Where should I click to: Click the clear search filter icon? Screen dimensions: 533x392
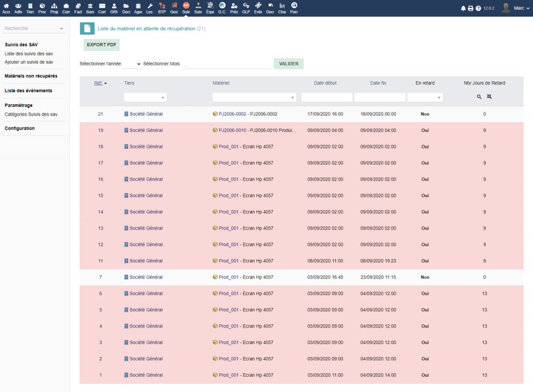489,97
